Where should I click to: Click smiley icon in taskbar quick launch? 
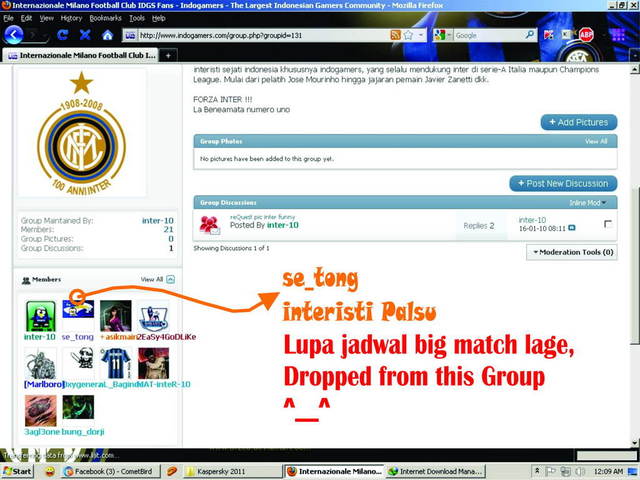[x=50, y=471]
